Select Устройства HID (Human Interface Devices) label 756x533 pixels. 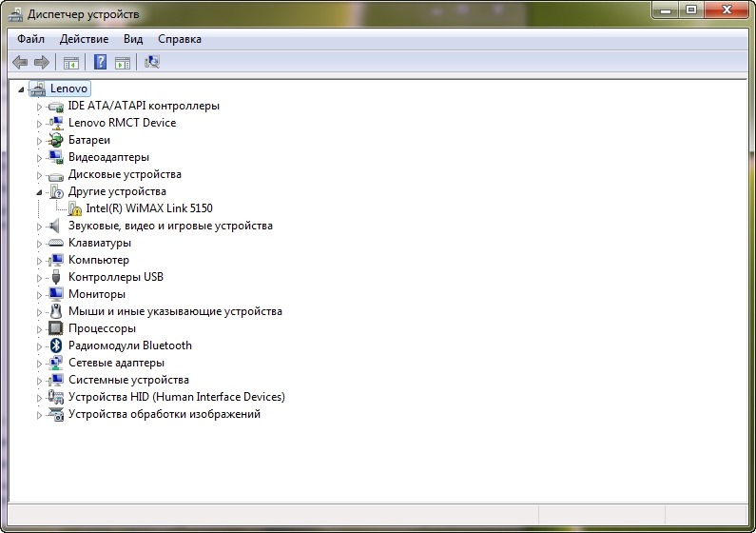(177, 397)
